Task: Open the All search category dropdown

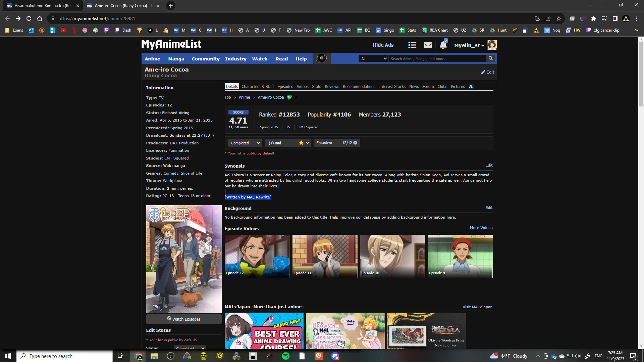Action: click(374, 58)
